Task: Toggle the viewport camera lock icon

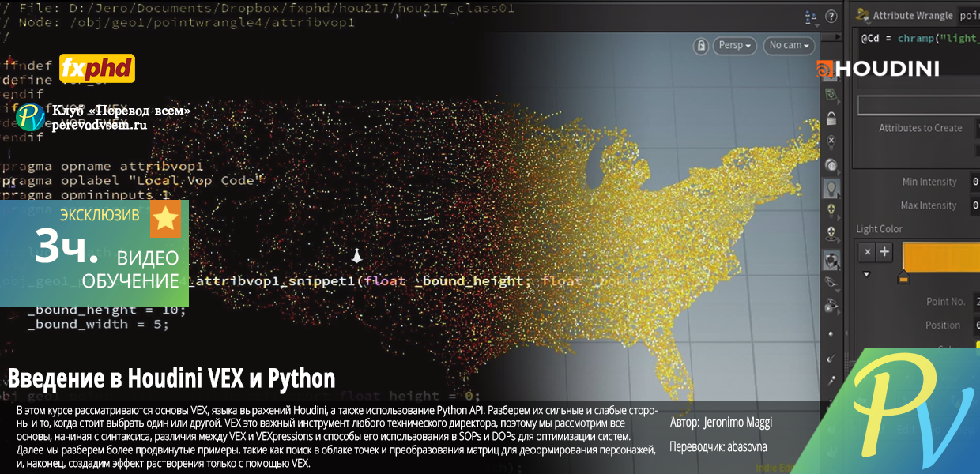Action: [x=700, y=46]
